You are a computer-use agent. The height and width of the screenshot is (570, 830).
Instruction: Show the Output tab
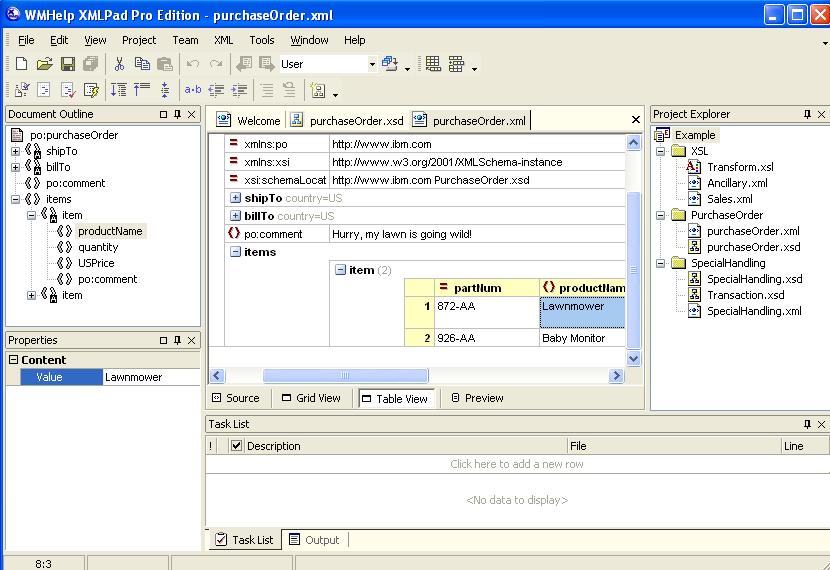pos(314,540)
